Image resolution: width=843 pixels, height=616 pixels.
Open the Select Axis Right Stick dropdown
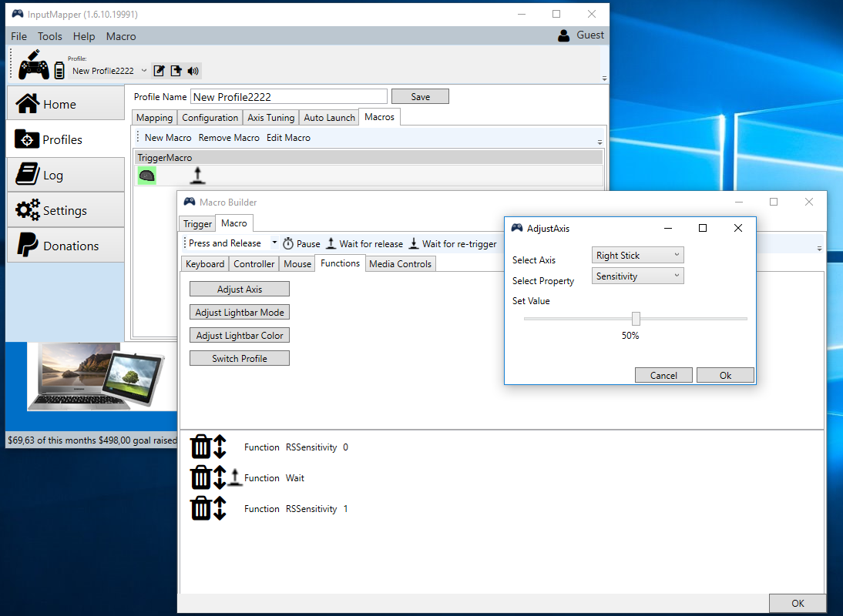(x=637, y=255)
